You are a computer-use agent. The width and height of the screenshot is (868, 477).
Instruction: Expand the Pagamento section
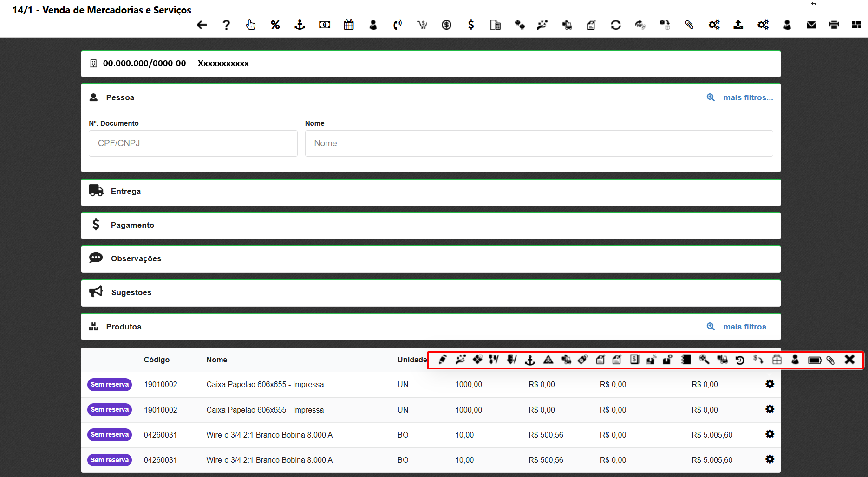[132, 226]
